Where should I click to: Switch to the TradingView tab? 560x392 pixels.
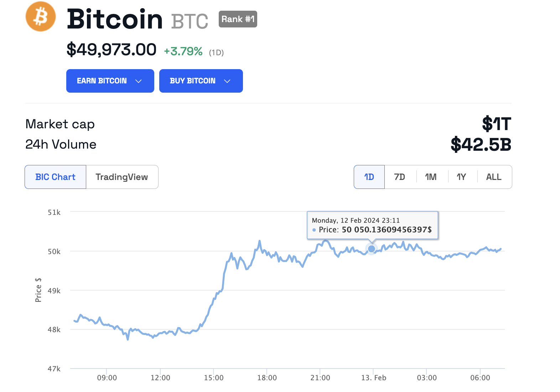click(122, 177)
